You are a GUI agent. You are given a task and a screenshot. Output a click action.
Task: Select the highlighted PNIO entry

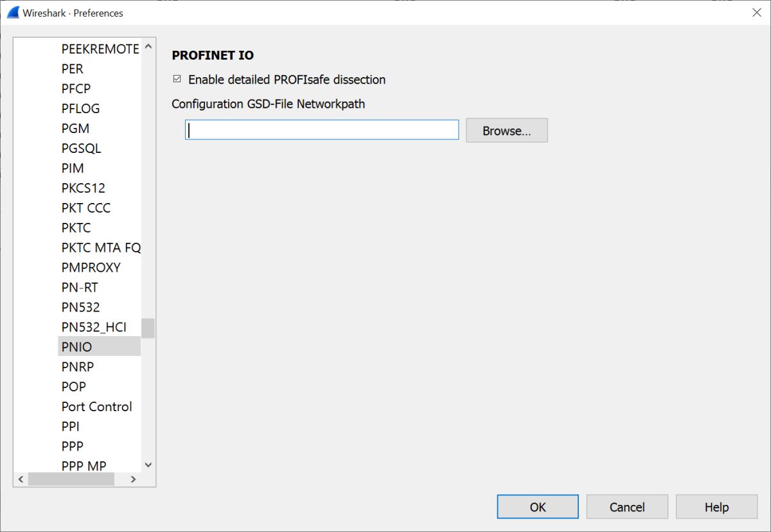tap(99, 347)
